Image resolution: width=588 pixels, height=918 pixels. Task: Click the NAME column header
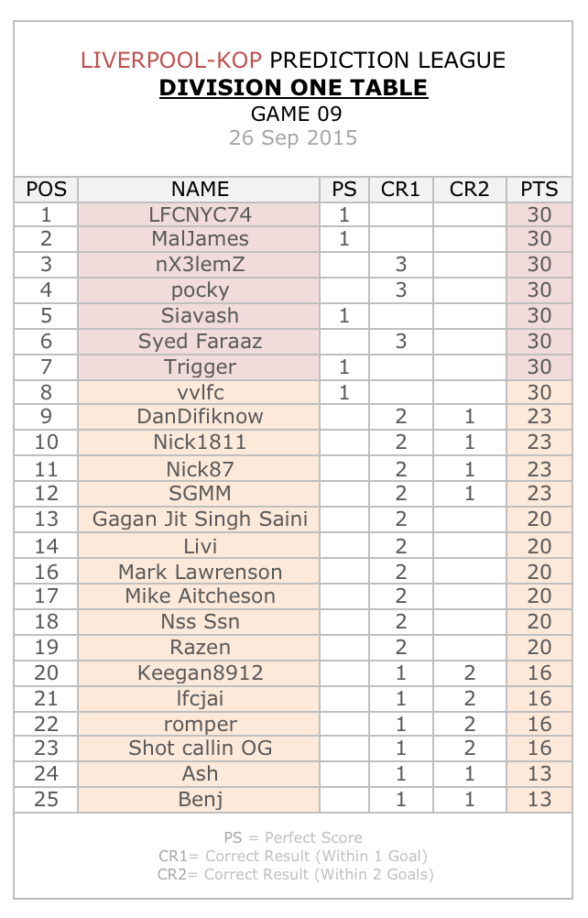200,189
